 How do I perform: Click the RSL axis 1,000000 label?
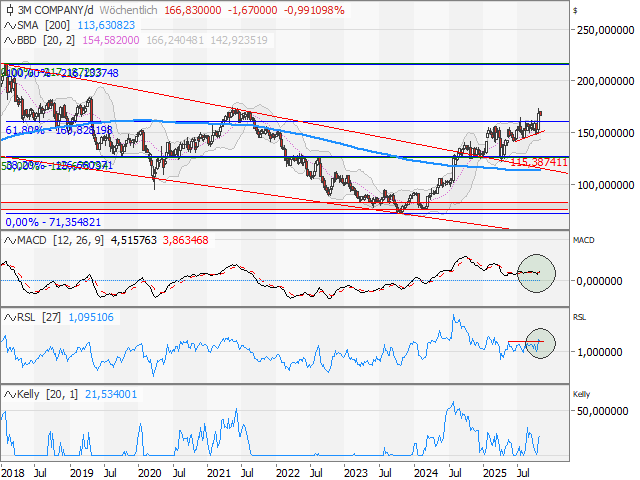pyautogui.click(x=599, y=352)
